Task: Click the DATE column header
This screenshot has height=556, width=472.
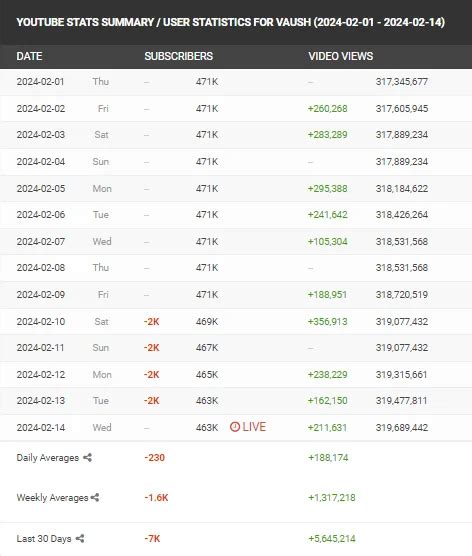Action: tap(29, 56)
